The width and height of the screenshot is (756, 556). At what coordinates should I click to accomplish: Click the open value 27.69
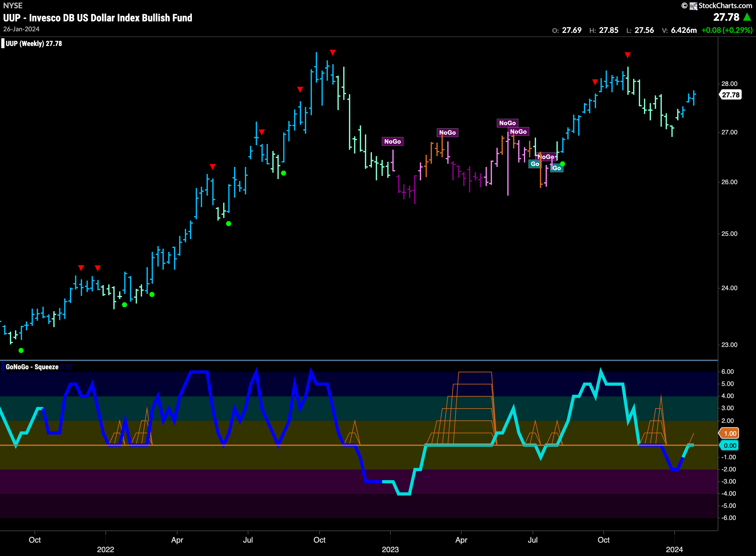tap(571, 30)
